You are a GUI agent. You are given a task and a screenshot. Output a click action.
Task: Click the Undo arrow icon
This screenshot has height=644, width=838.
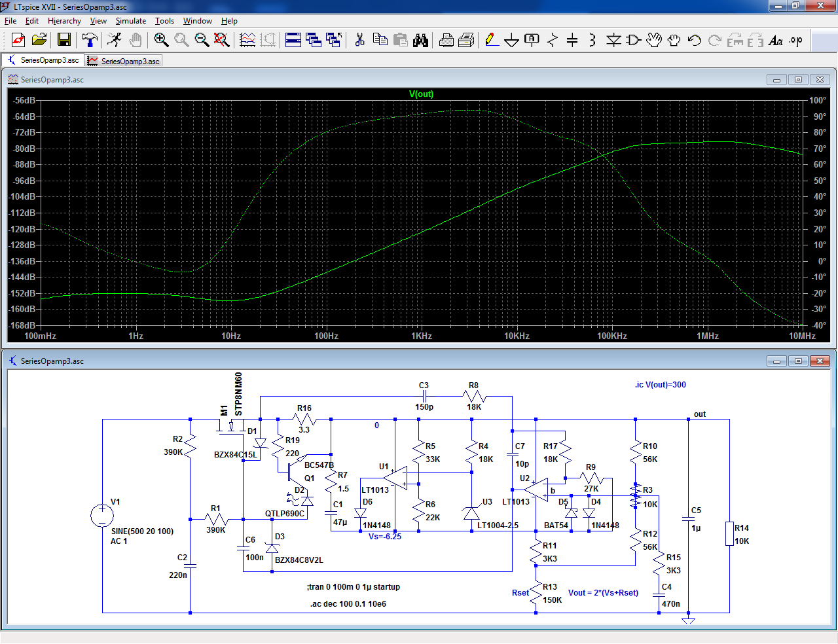[695, 40]
